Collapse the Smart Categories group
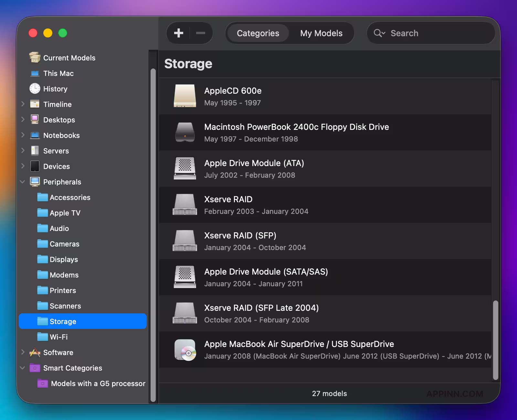Image resolution: width=517 pixels, height=420 pixels. (23, 368)
